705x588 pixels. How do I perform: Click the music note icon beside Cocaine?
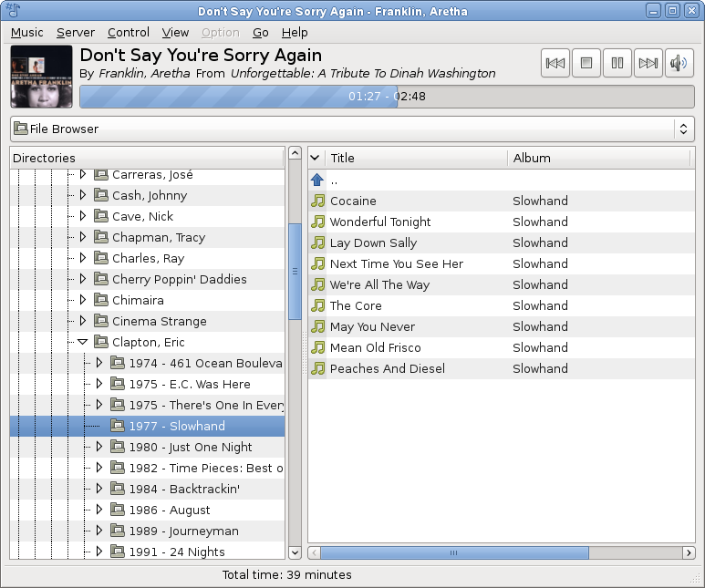pyautogui.click(x=317, y=201)
